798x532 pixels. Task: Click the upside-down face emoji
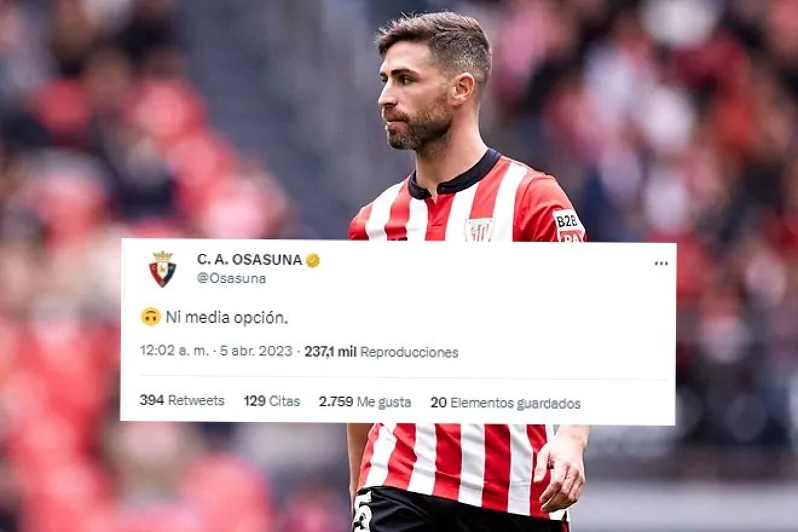tap(151, 317)
